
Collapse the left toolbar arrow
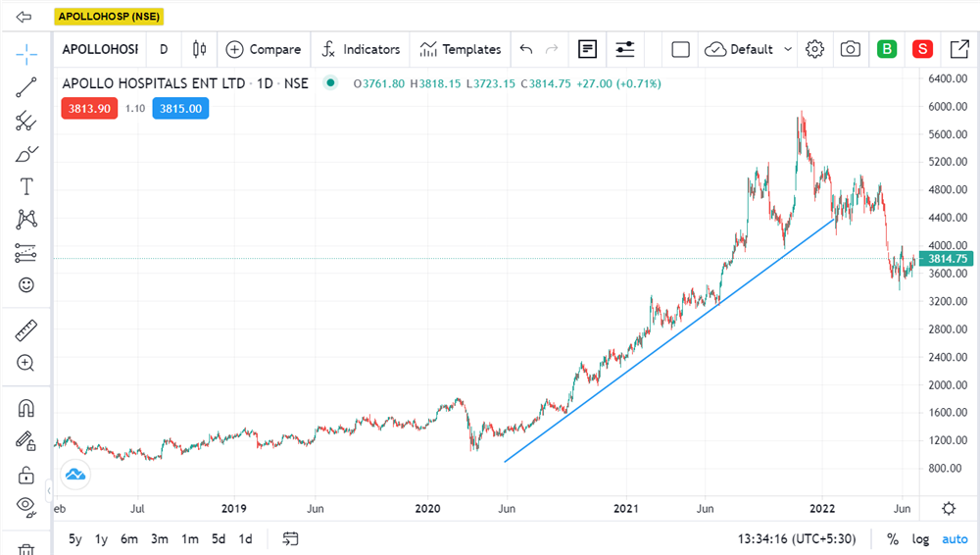(49, 490)
